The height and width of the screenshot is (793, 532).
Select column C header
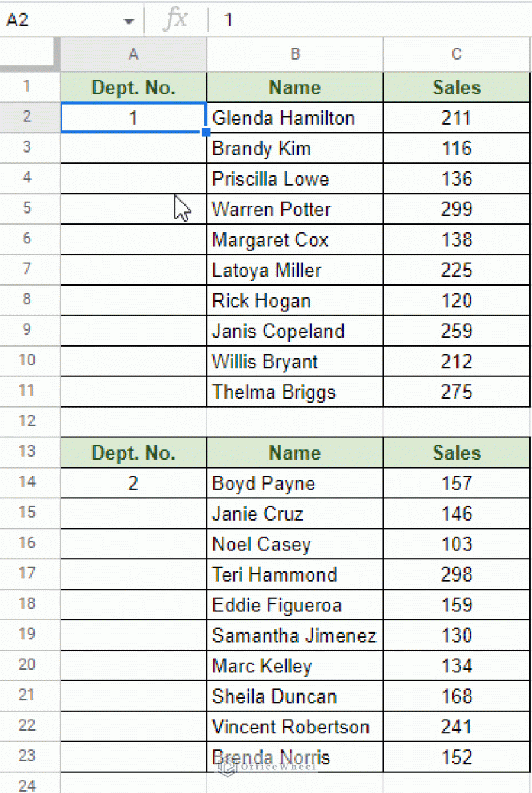point(456,54)
